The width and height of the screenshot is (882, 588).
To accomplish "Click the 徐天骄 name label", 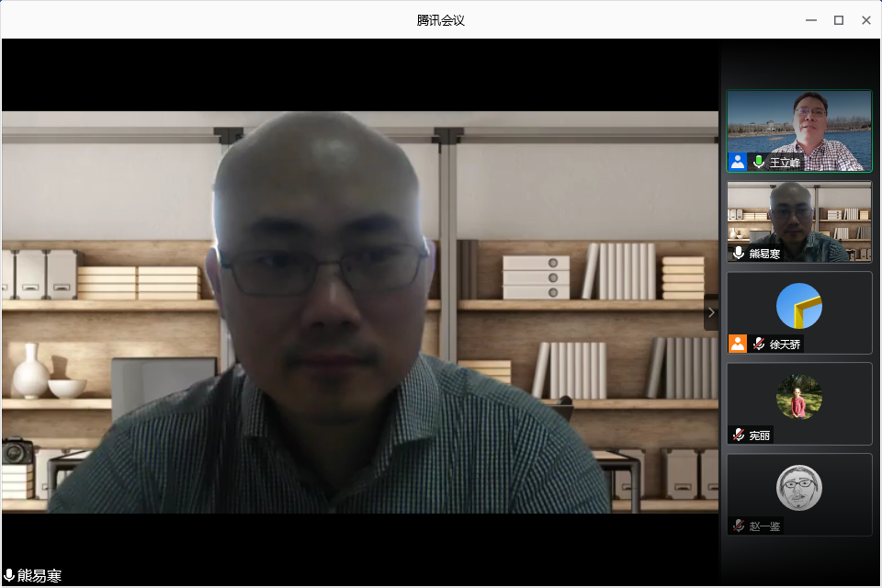I will click(785, 345).
